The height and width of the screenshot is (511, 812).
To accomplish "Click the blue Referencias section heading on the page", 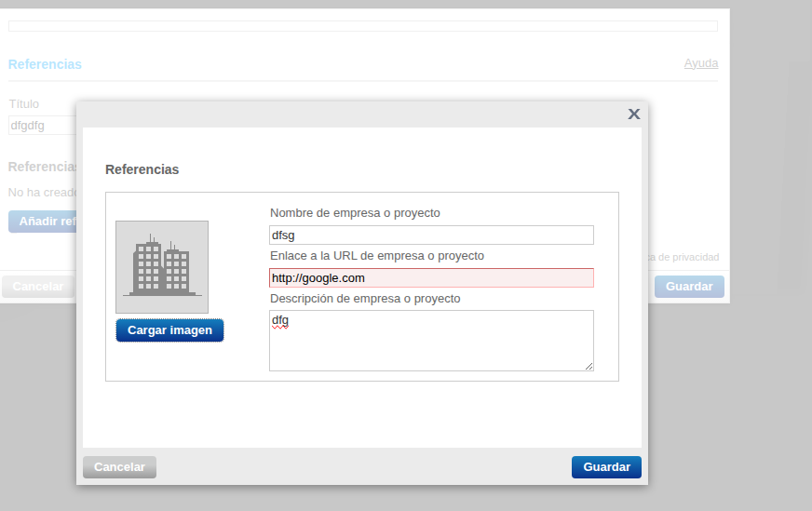I will coord(45,64).
